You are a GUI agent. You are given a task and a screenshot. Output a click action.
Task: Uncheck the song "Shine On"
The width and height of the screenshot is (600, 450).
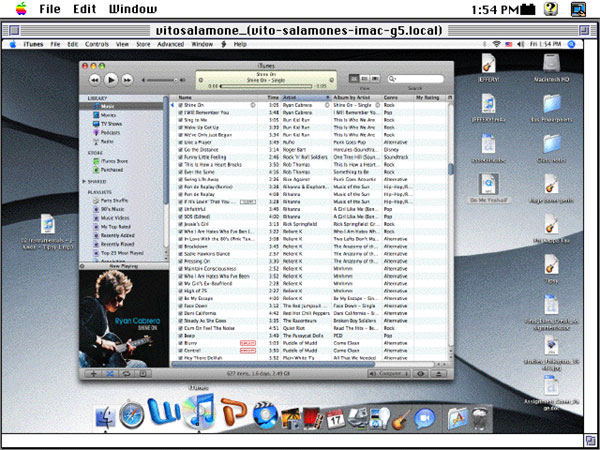181,106
